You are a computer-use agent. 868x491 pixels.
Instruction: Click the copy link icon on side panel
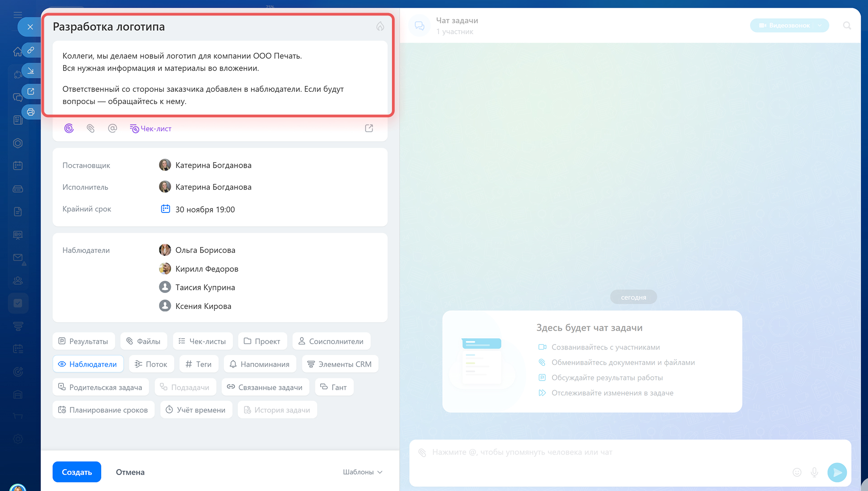tap(31, 50)
